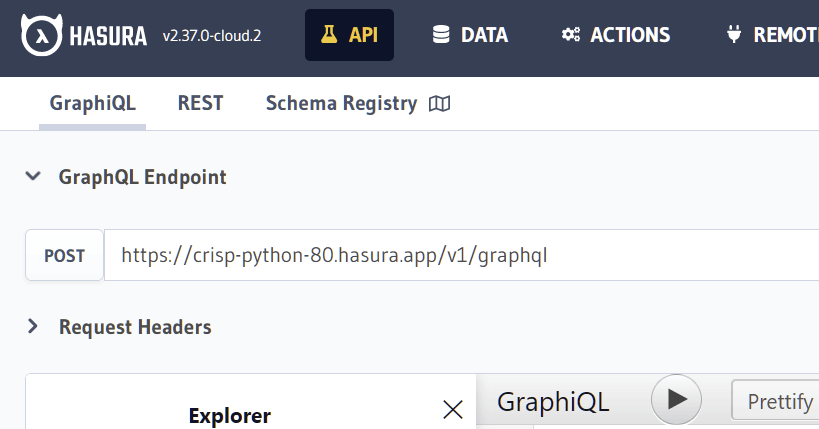Click the gears icon next to ACTIONS

pyautogui.click(x=571, y=35)
